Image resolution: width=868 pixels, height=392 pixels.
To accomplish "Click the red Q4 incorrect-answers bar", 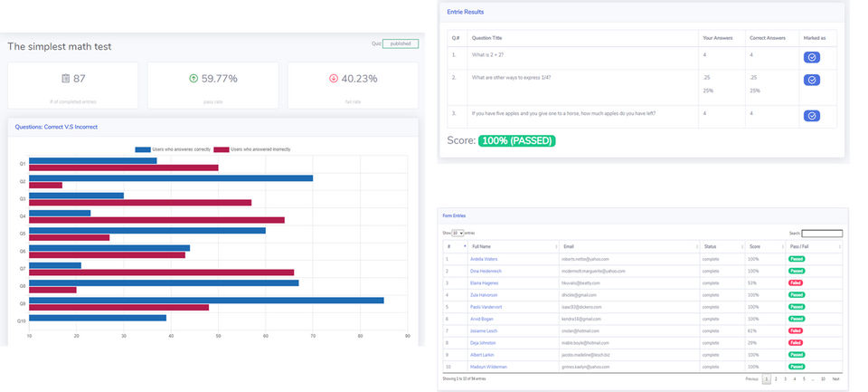I will tap(156, 220).
